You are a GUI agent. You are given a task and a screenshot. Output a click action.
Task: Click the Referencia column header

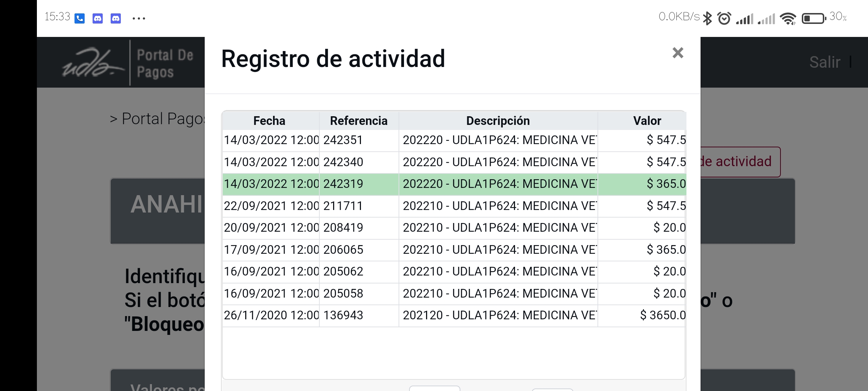[359, 121]
